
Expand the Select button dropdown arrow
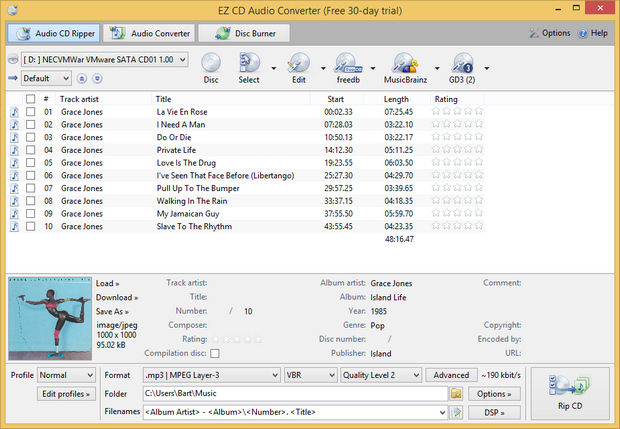[274, 68]
